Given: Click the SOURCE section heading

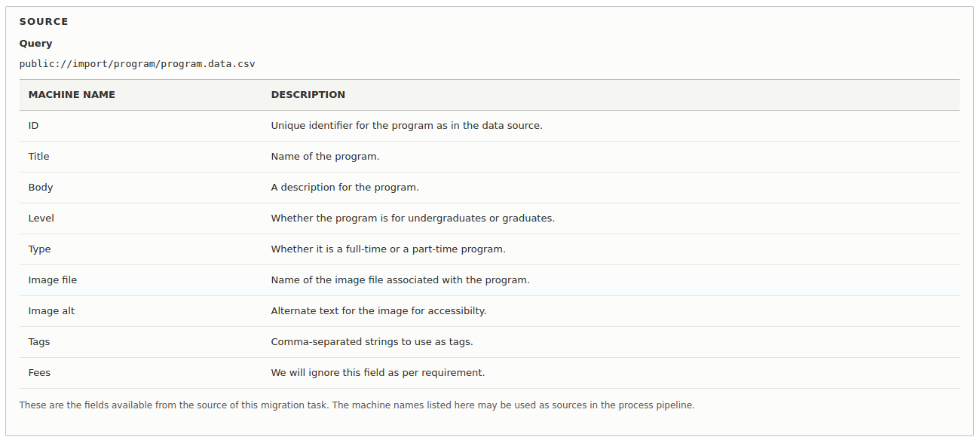Looking at the screenshot, I should 43,21.
